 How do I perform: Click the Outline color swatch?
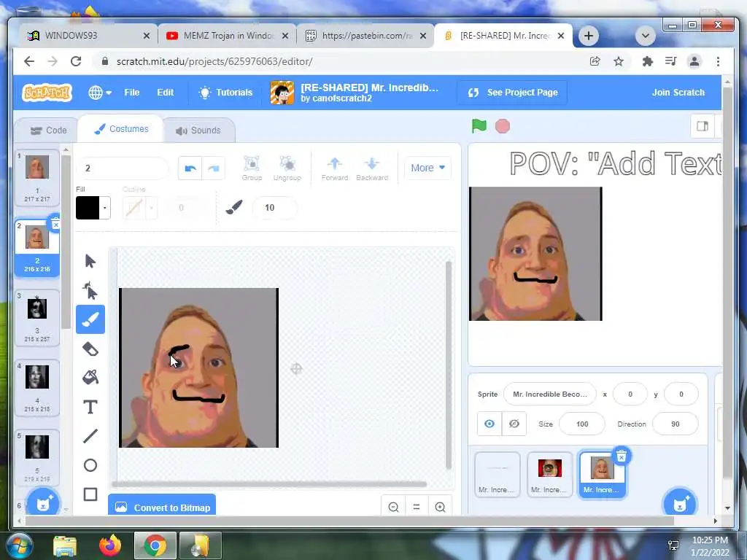coord(134,208)
